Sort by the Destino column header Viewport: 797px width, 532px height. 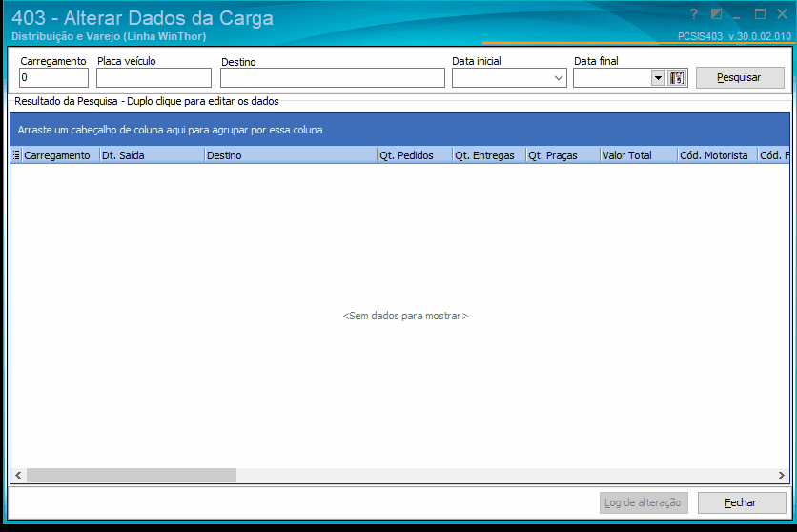291,155
